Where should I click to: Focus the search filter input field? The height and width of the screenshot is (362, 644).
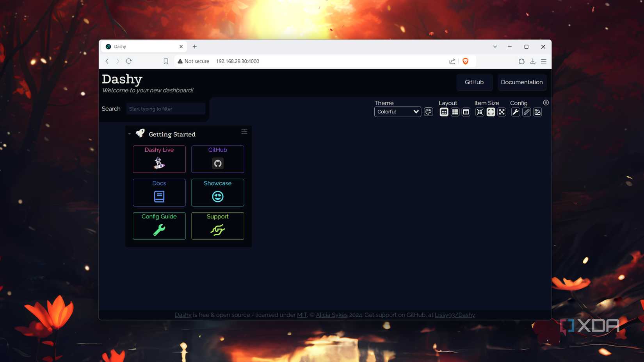point(165,109)
